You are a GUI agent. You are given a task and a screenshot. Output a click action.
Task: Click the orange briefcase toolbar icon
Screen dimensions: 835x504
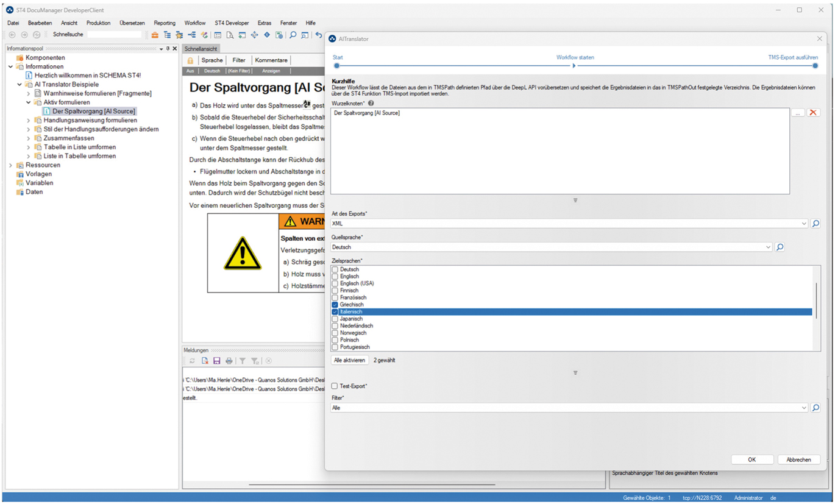155,35
